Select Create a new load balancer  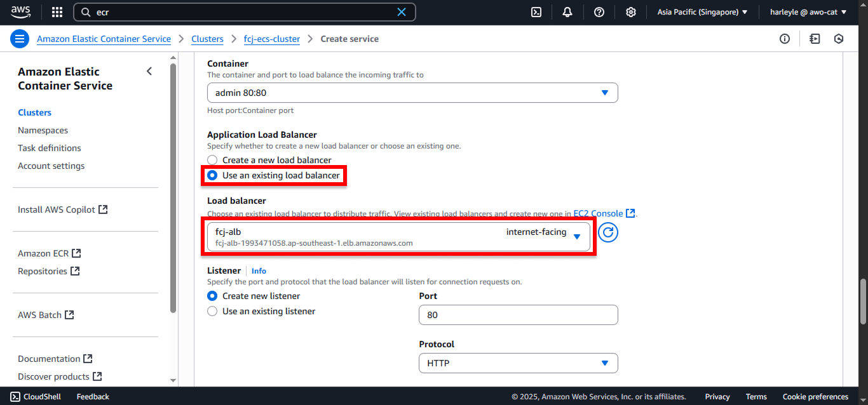tap(212, 160)
